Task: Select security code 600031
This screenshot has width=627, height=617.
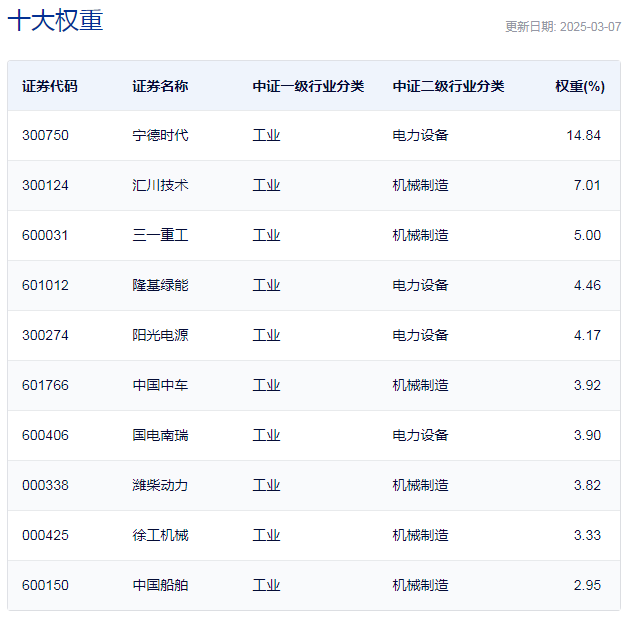Action: pyautogui.click(x=45, y=235)
